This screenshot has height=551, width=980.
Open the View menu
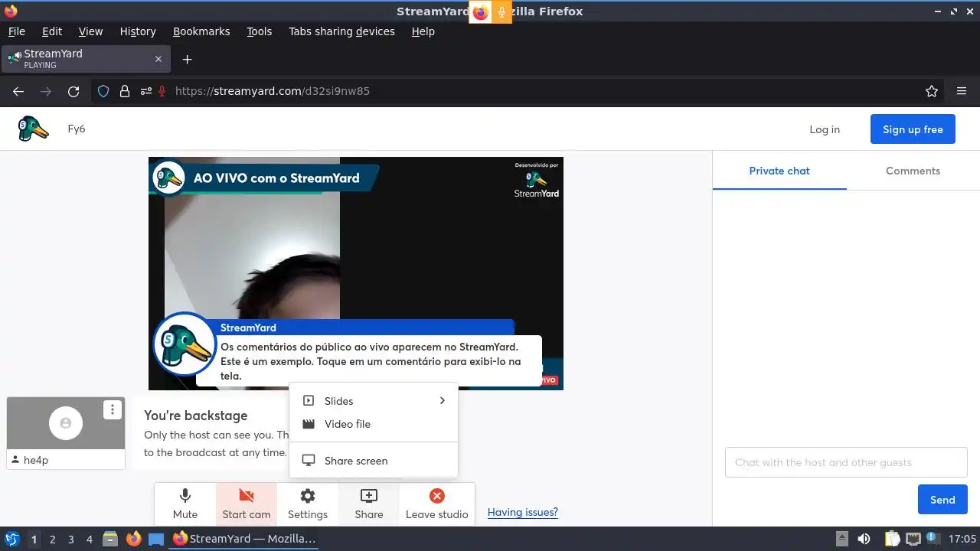point(90,31)
